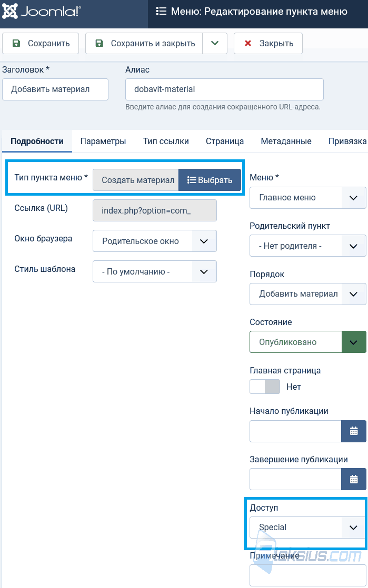Screen dimensions: 368x588
Task: Click the Алиас input field
Action: click(225, 89)
